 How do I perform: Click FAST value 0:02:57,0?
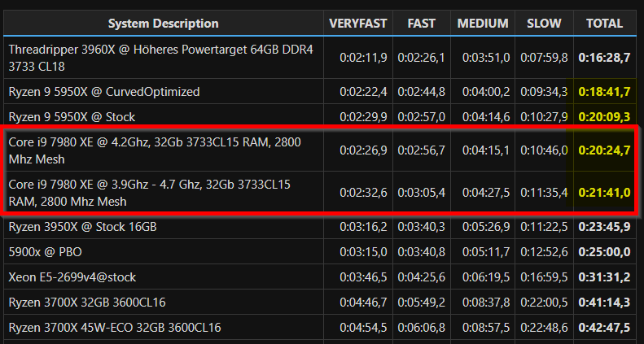(x=422, y=117)
